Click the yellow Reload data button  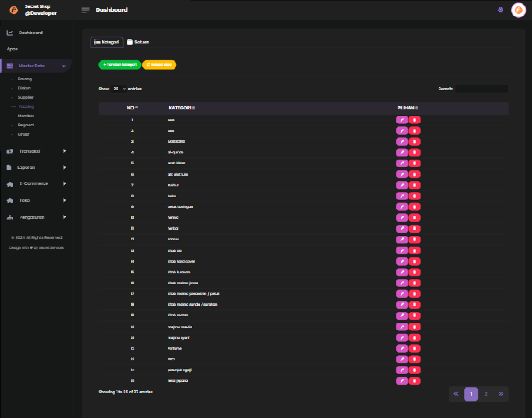point(159,65)
